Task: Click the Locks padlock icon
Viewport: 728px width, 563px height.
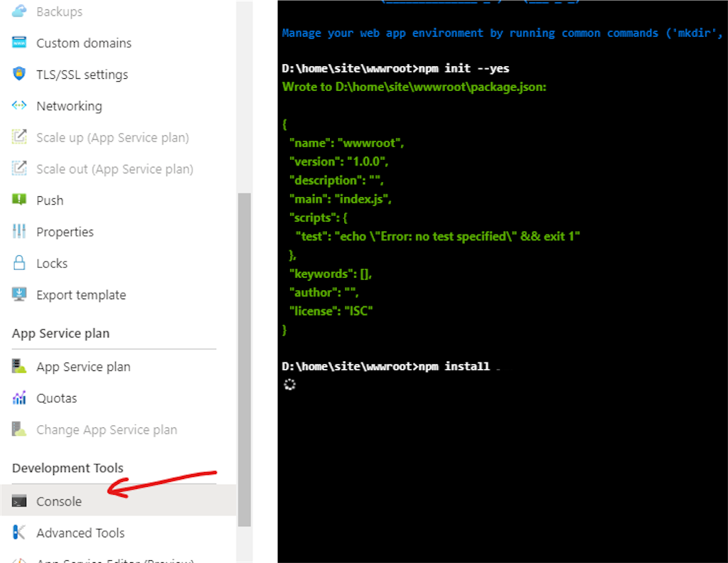Action: [x=19, y=263]
